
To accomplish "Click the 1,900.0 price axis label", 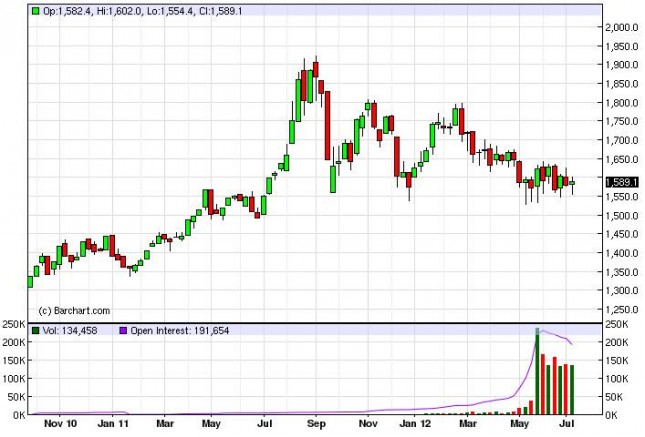I will click(622, 65).
